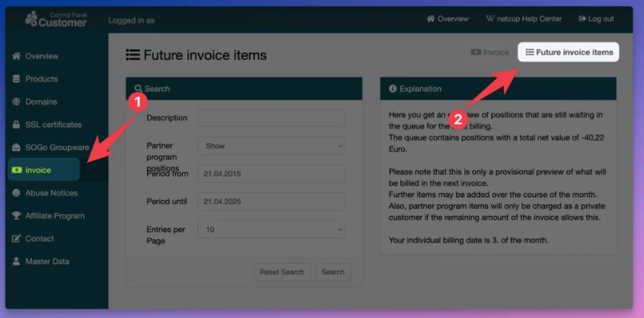Click the Abuse Notices icon
The image size is (644, 318).
point(17,193)
